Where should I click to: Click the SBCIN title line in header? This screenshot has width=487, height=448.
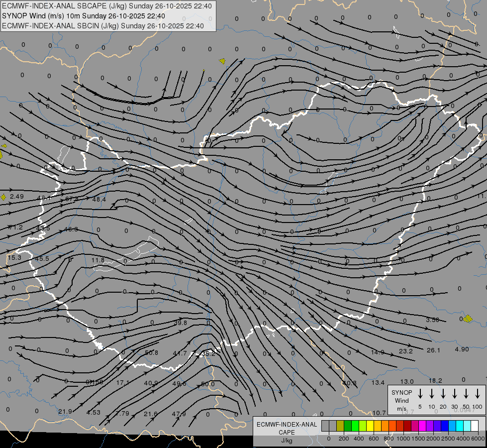pos(103,26)
